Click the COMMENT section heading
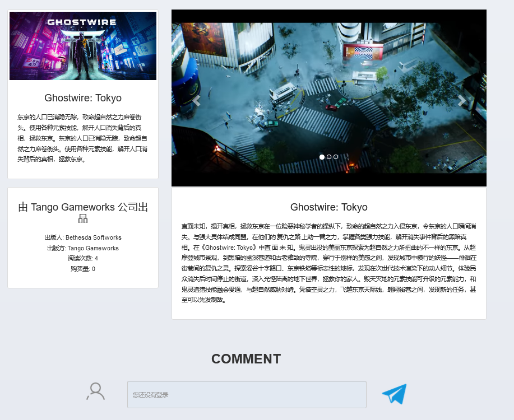The width and height of the screenshot is (514, 420). (246, 359)
